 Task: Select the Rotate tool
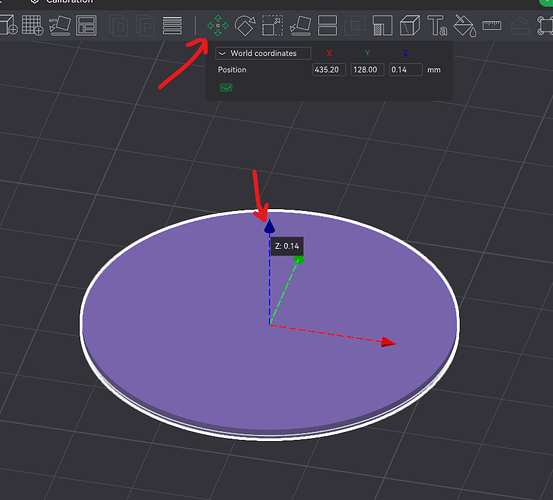(x=245, y=25)
